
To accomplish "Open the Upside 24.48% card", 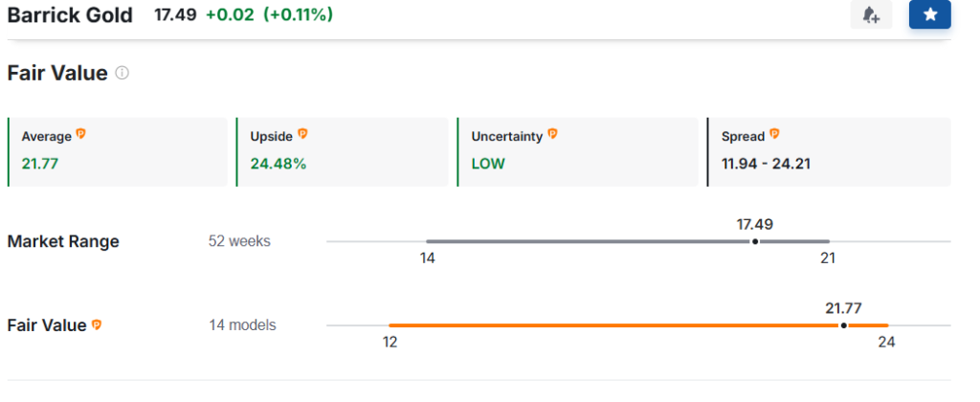I will [343, 152].
